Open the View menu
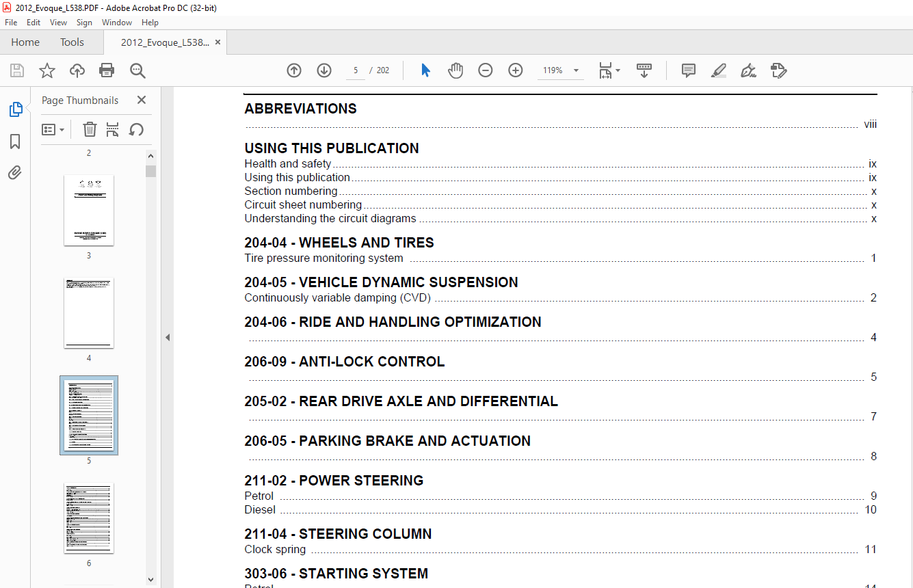The height and width of the screenshot is (588, 913). tap(58, 23)
